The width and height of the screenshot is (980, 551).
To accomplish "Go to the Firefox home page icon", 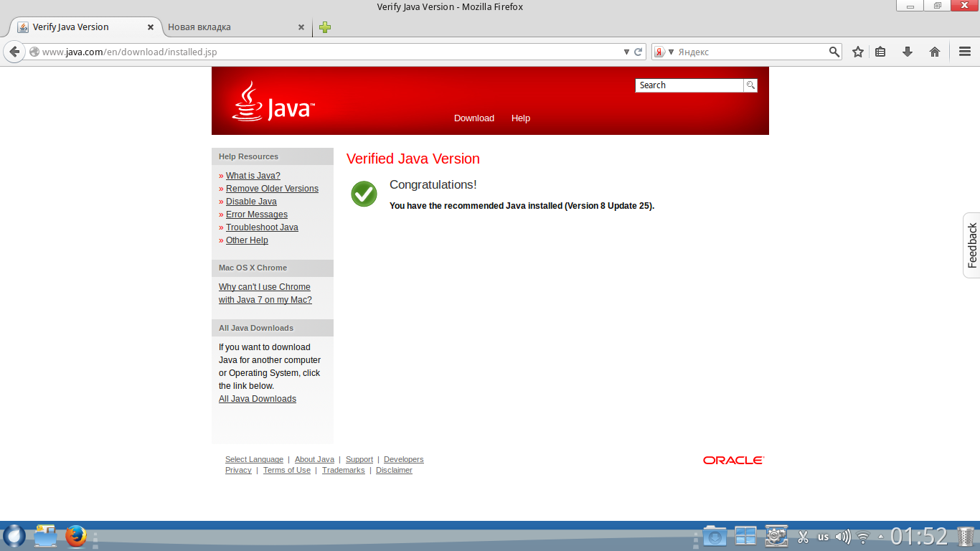I will pos(935,52).
